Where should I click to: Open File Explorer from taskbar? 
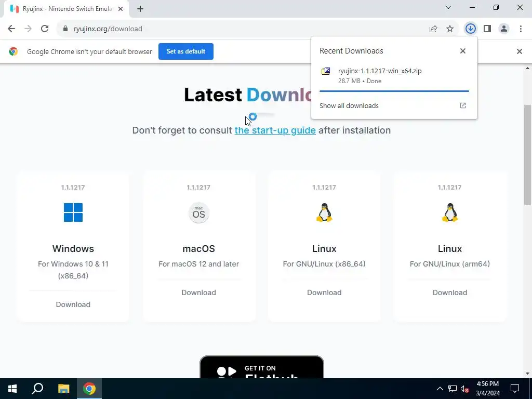tap(63, 389)
